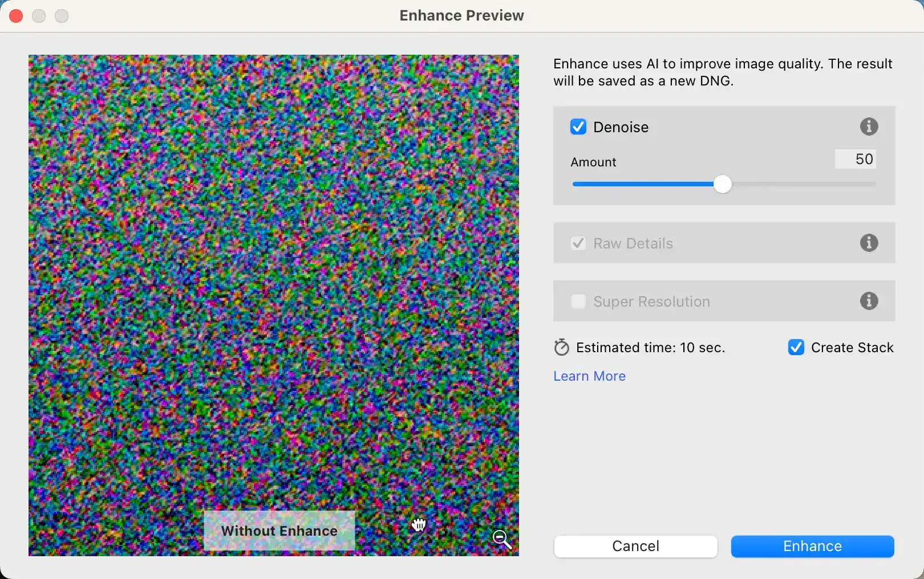Click the noisy image preview area
The width and height of the screenshot is (924, 579).
[274, 285]
